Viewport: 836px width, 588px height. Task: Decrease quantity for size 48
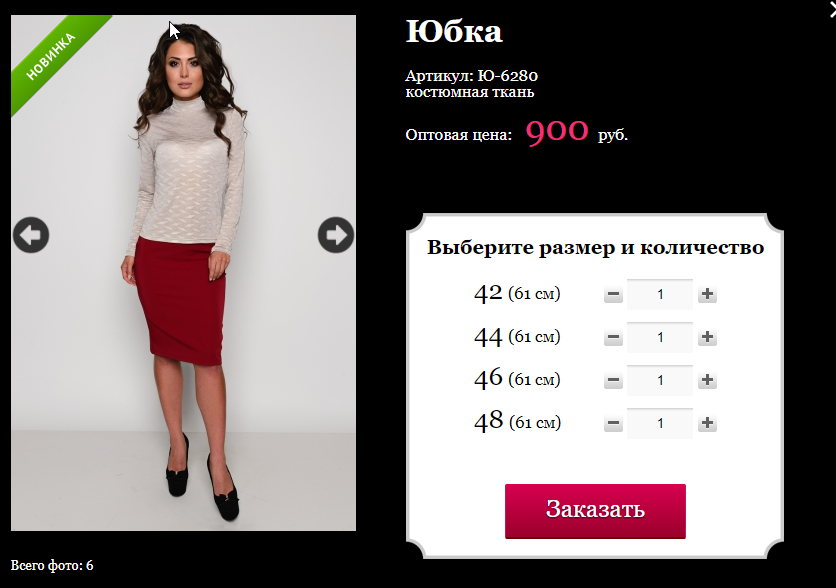613,423
